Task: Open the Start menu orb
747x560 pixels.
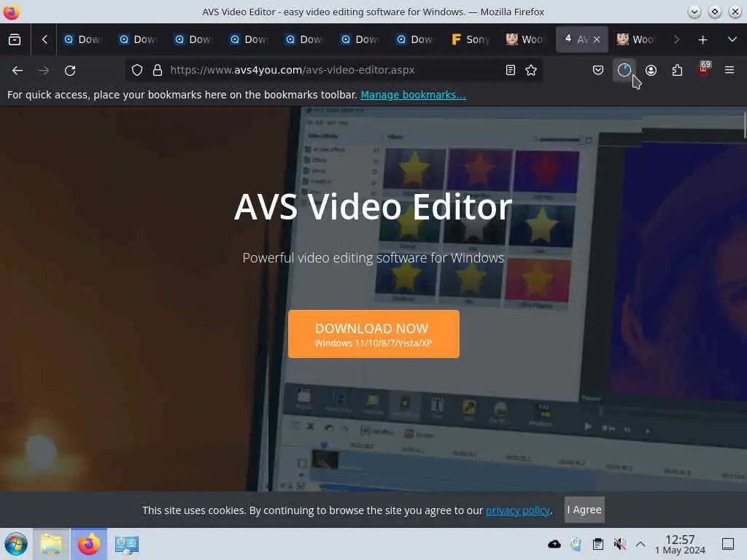Action: click(16, 544)
